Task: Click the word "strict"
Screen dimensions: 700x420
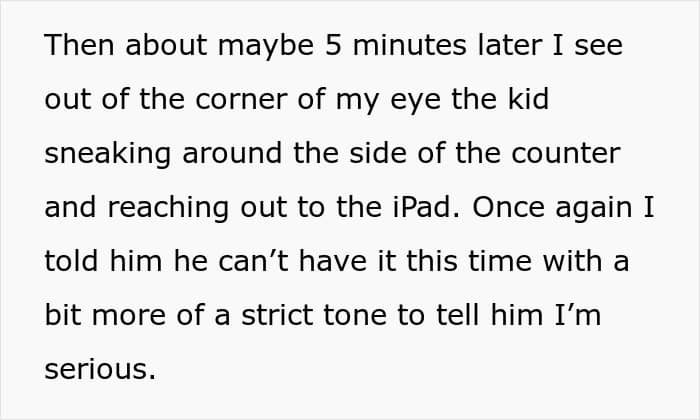Action: (x=277, y=315)
